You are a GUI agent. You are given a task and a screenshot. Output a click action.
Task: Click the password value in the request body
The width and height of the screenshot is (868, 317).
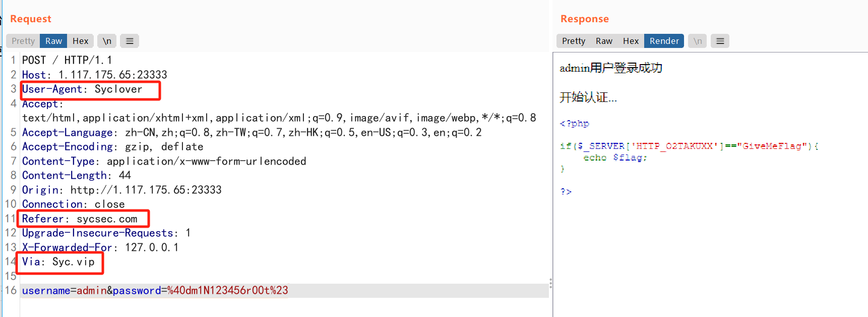pos(228,290)
